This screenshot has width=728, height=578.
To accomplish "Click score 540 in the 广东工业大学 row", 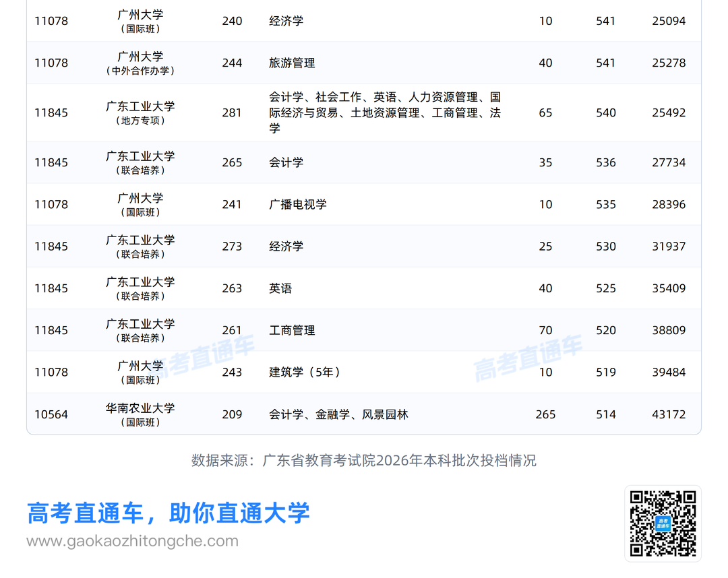I will (x=606, y=113).
